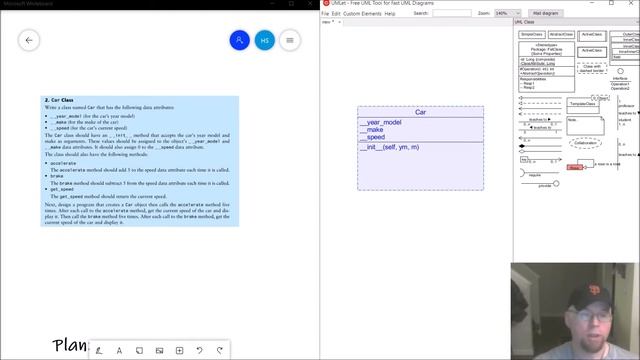
Task: Open the blue invite-person icon in Whiteboard
Action: 240,40
